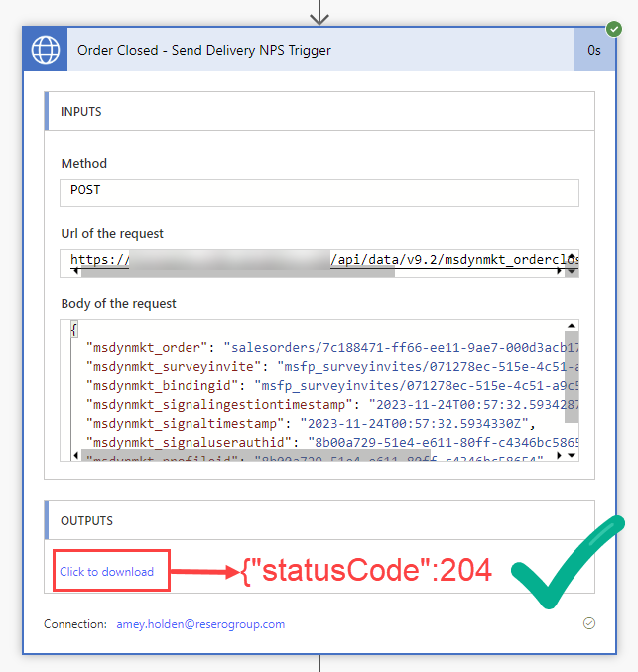
Task: Click the OUTPUTS section header
Action: pyautogui.click(x=319, y=520)
